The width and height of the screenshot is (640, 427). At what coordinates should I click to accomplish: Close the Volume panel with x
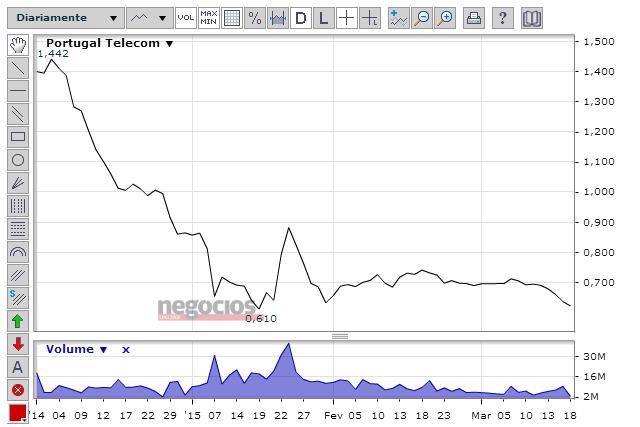tap(126, 350)
